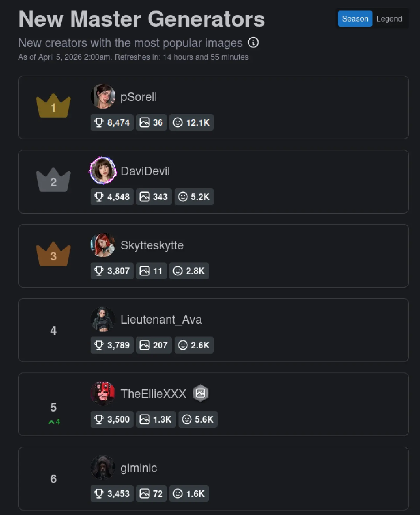Click the badge icon next to TheEllieXXX
The width and height of the screenshot is (420, 515).
point(201,393)
